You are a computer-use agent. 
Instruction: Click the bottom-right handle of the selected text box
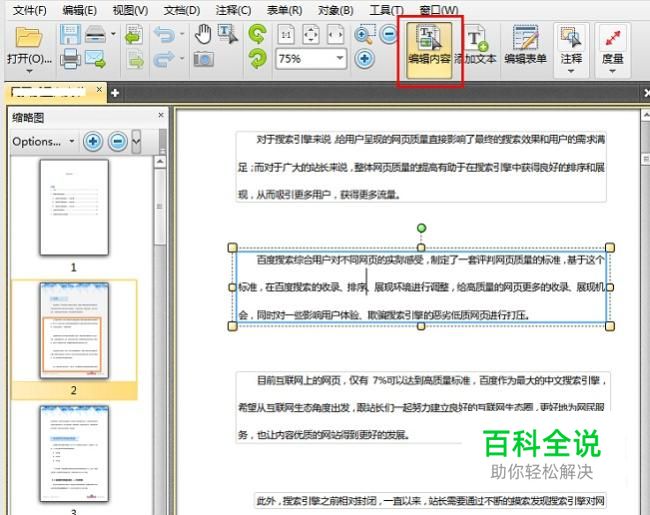pyautogui.click(x=610, y=326)
